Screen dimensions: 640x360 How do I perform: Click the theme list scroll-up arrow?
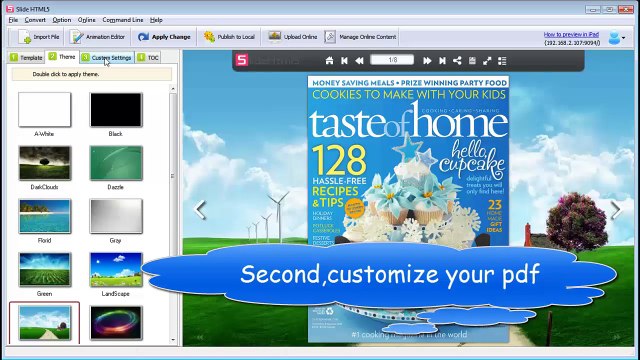tap(173, 89)
